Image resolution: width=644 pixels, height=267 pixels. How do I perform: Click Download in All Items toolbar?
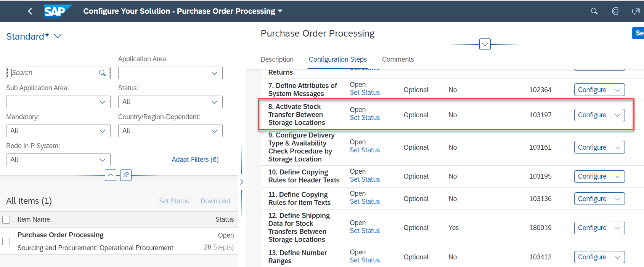click(x=215, y=201)
